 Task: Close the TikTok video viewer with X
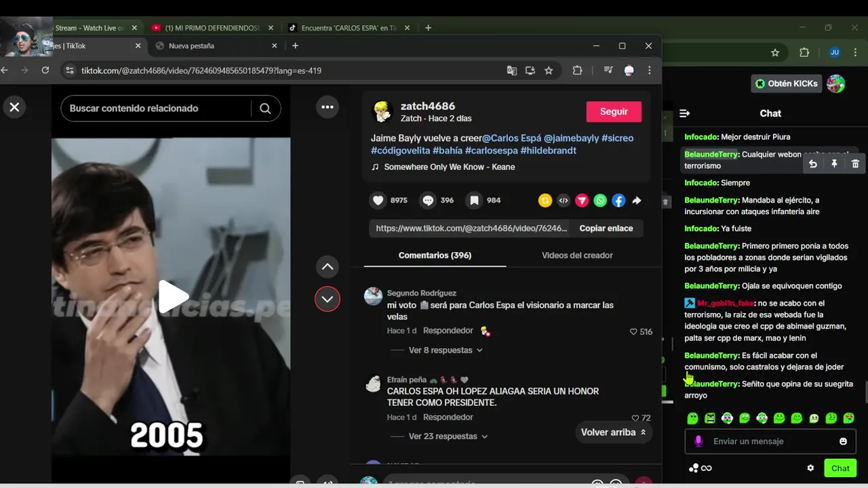(14, 107)
